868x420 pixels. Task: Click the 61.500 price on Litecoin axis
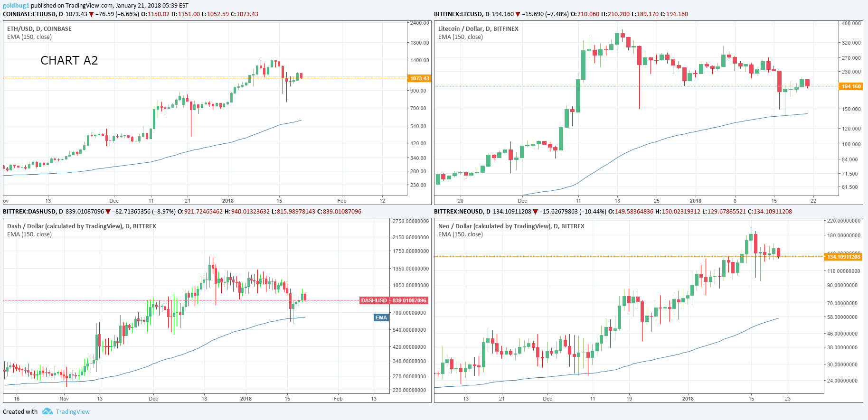pyautogui.click(x=850, y=187)
